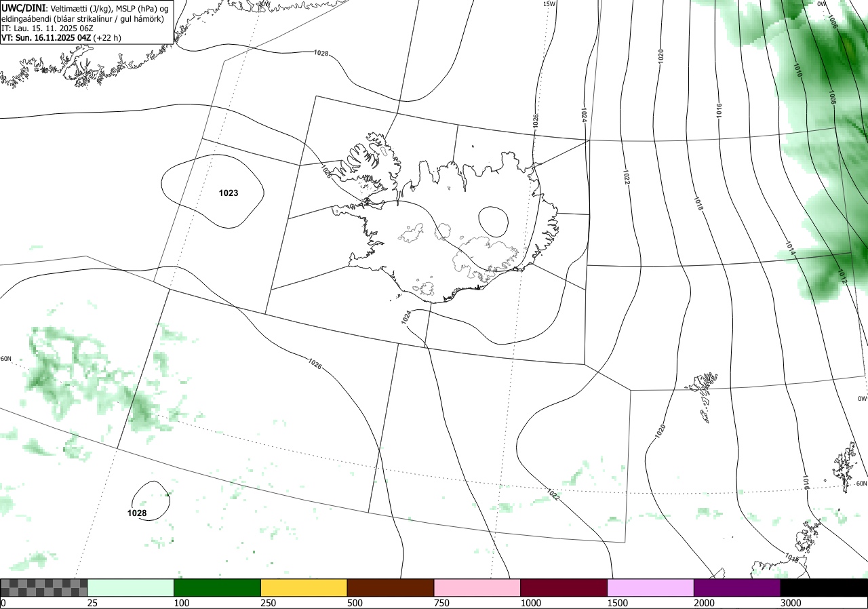The width and height of the screenshot is (868, 609).
Task: Select the yellow 250–500 legend swatch
Action: 304,587
